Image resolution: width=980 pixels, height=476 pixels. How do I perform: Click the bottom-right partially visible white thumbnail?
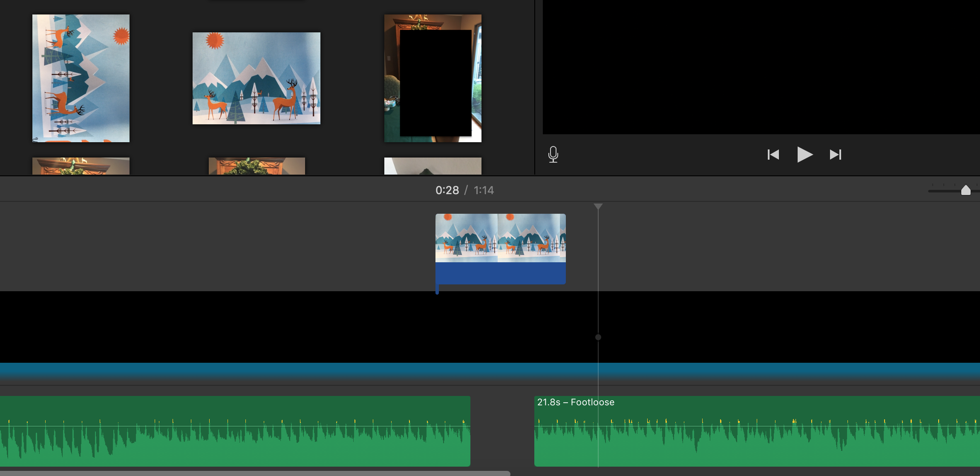(432, 166)
